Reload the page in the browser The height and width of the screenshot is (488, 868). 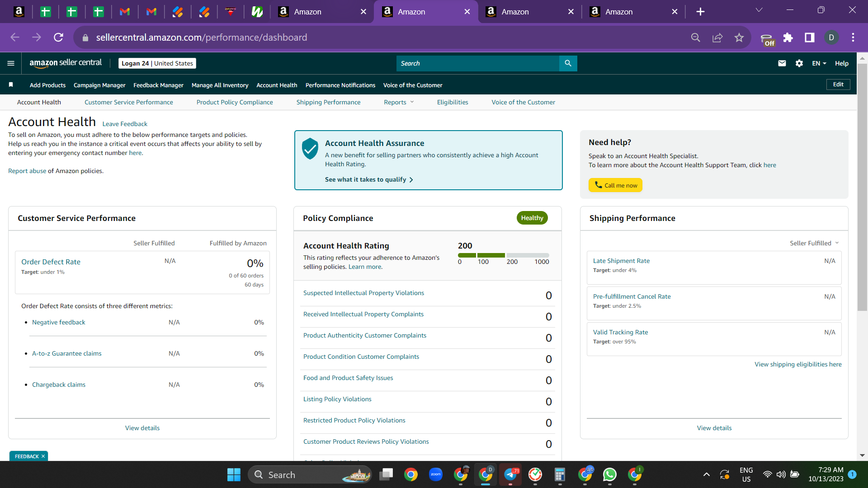click(58, 38)
